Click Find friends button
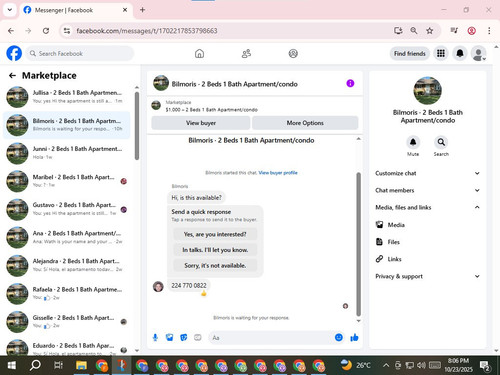The height and width of the screenshot is (375, 500). [x=410, y=53]
